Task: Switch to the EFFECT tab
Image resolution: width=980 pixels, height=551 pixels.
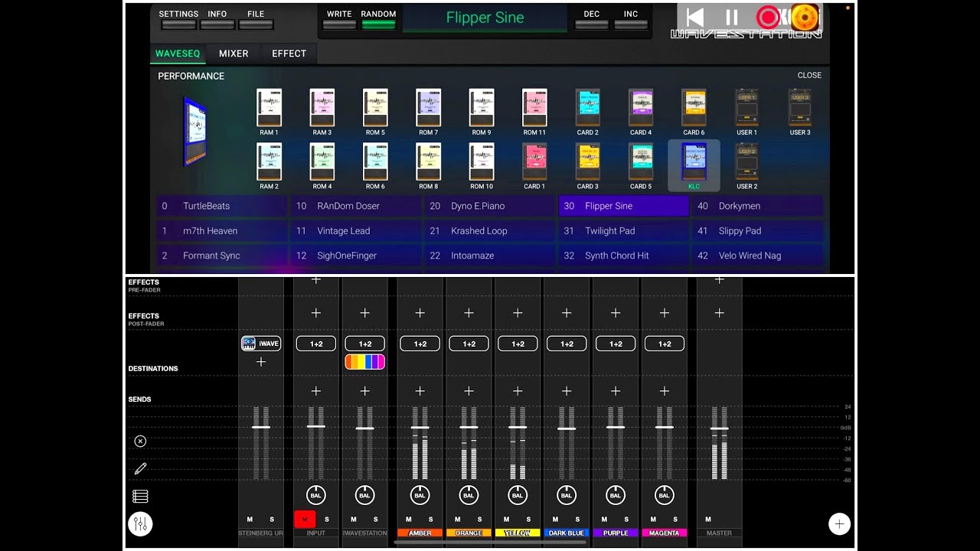Action: (x=289, y=54)
